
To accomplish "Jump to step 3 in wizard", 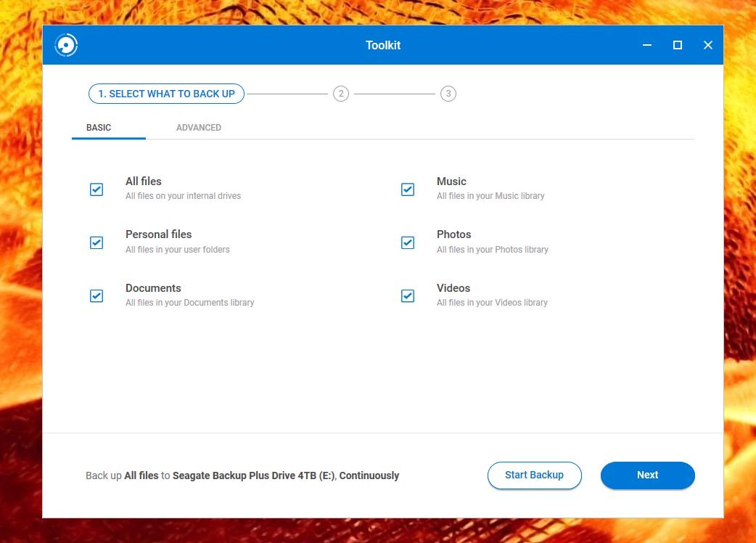I will pos(448,94).
